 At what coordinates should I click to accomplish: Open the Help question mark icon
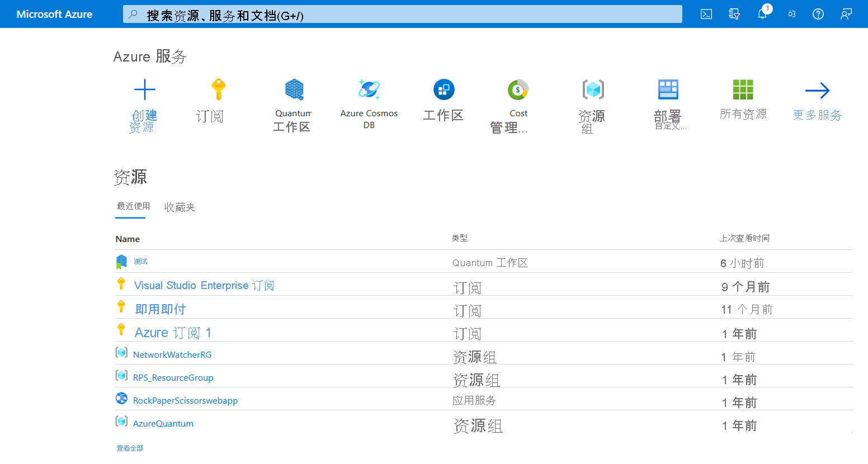(x=818, y=14)
